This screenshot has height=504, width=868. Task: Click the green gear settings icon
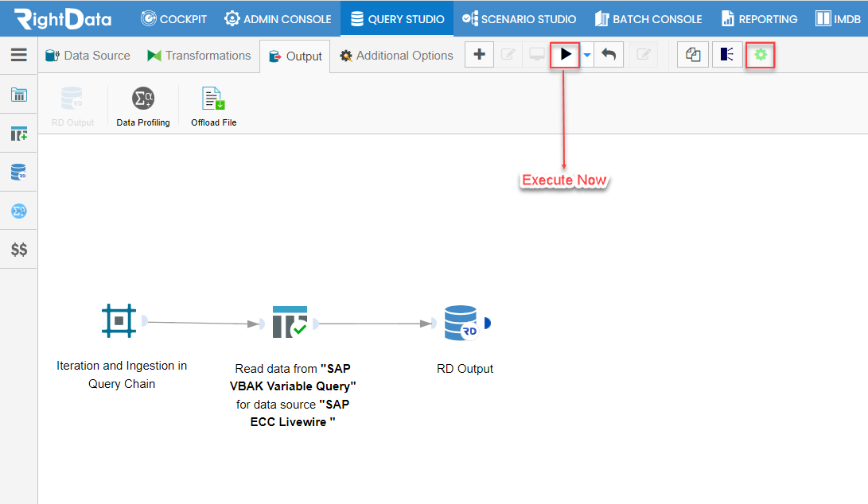coord(760,55)
